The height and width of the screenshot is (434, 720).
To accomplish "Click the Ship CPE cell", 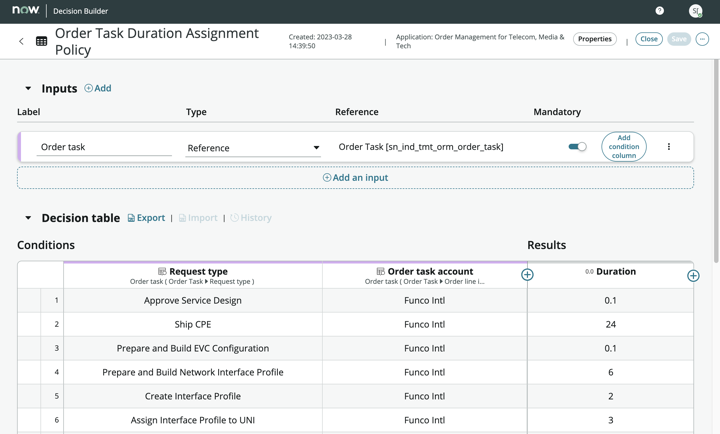I will [x=193, y=324].
